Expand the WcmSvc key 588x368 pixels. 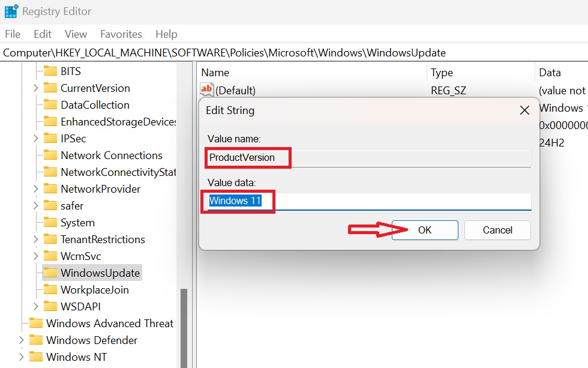[x=35, y=256]
